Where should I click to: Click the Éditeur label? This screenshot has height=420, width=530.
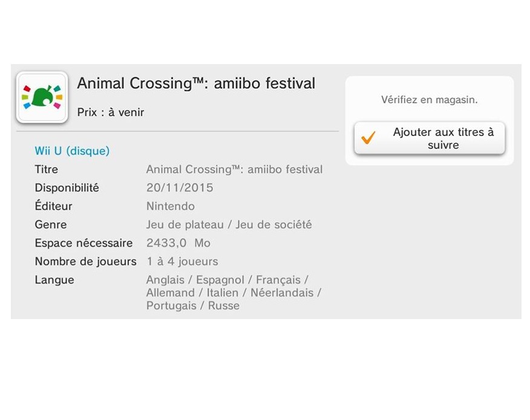click(x=53, y=205)
